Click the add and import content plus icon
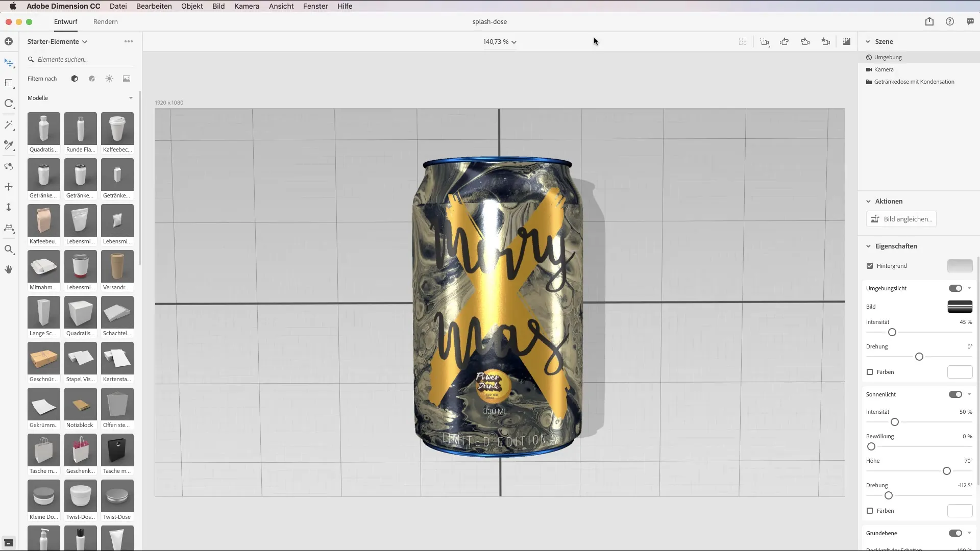980x551 pixels. pos(9,41)
